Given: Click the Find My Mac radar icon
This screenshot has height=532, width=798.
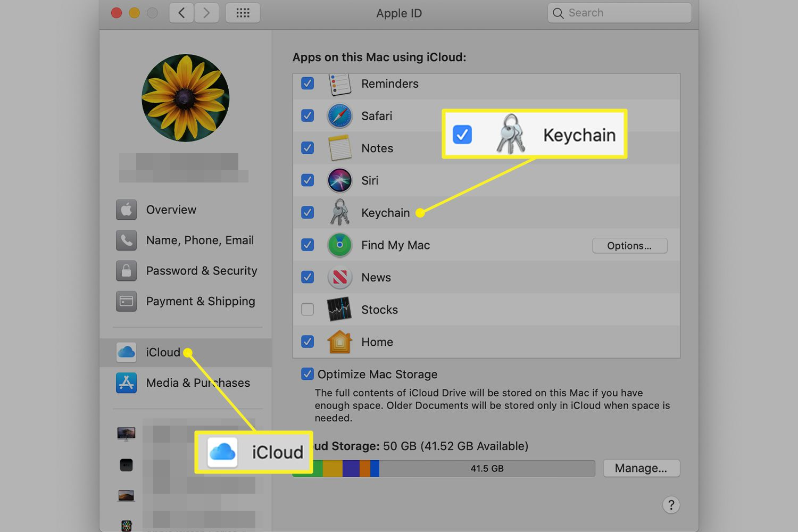Looking at the screenshot, I should point(339,245).
